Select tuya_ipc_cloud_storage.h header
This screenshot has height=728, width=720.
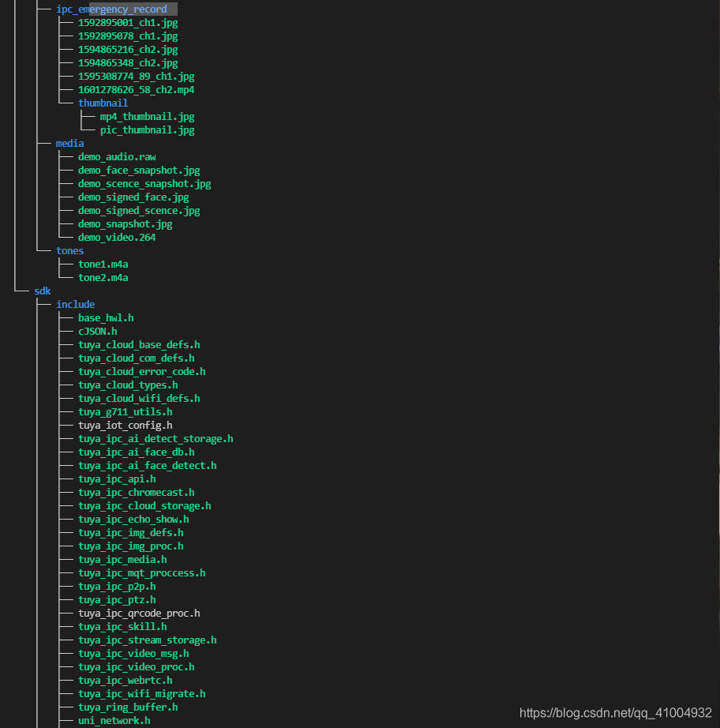pos(144,505)
